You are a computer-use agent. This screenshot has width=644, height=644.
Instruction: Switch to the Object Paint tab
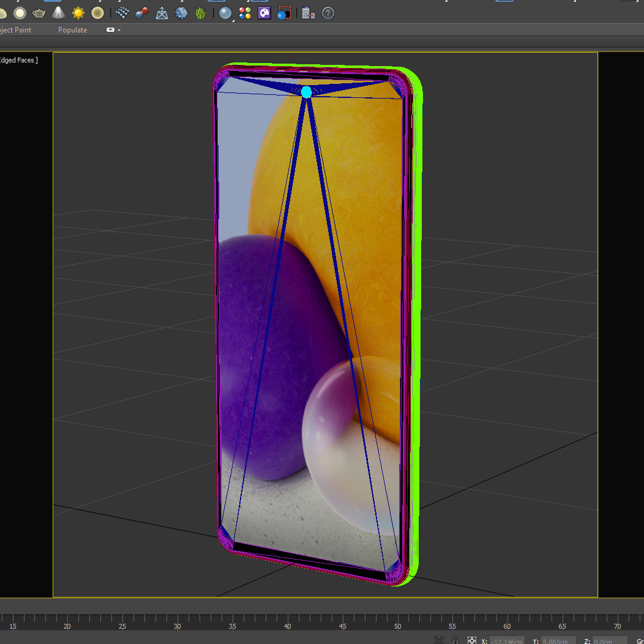(x=16, y=30)
